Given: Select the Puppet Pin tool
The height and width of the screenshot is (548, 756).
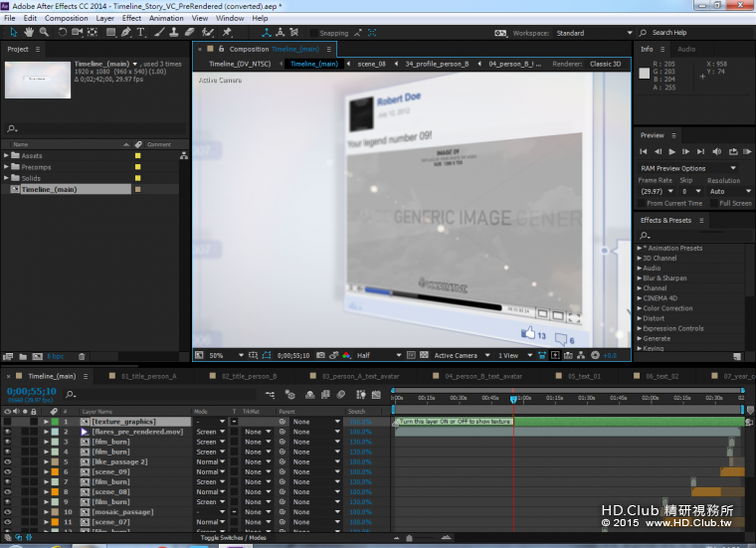Looking at the screenshot, I should [228, 33].
